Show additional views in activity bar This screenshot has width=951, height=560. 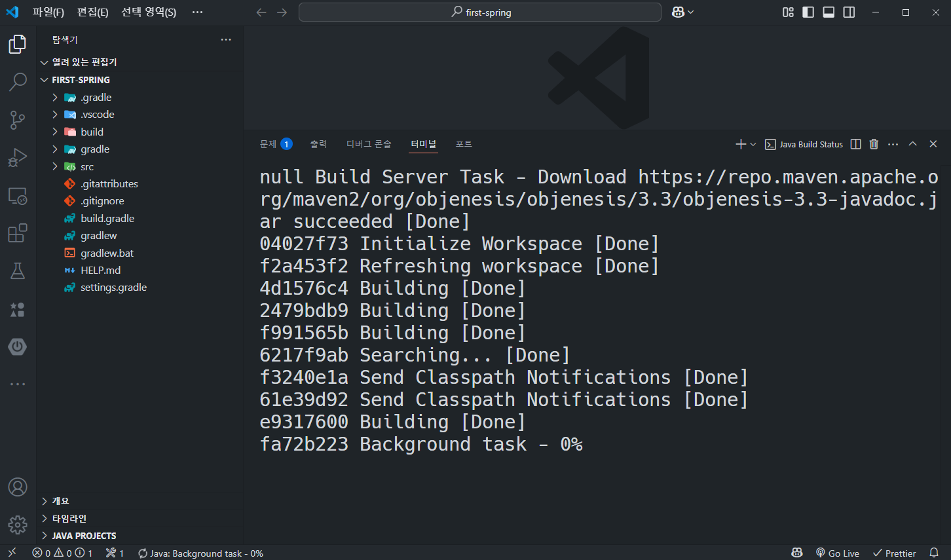click(18, 384)
